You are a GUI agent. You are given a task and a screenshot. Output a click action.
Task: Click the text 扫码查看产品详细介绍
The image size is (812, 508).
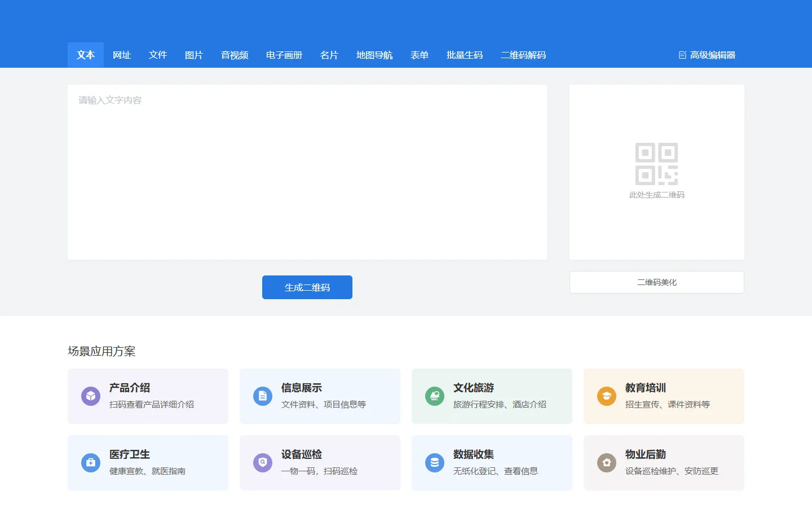coord(152,405)
